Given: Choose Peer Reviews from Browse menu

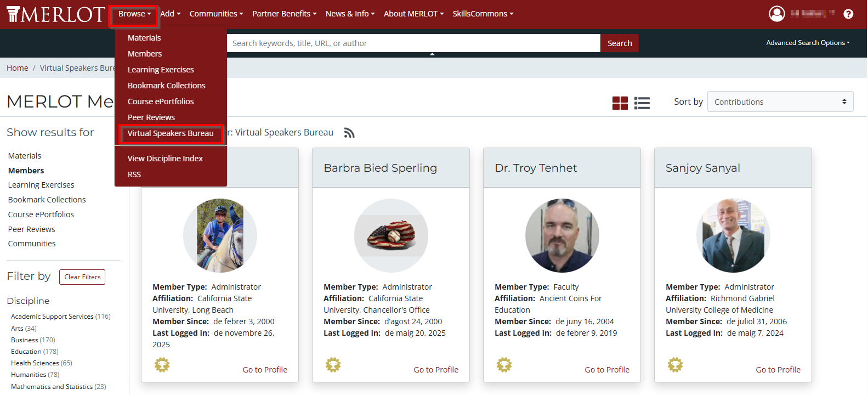Looking at the screenshot, I should (x=151, y=117).
